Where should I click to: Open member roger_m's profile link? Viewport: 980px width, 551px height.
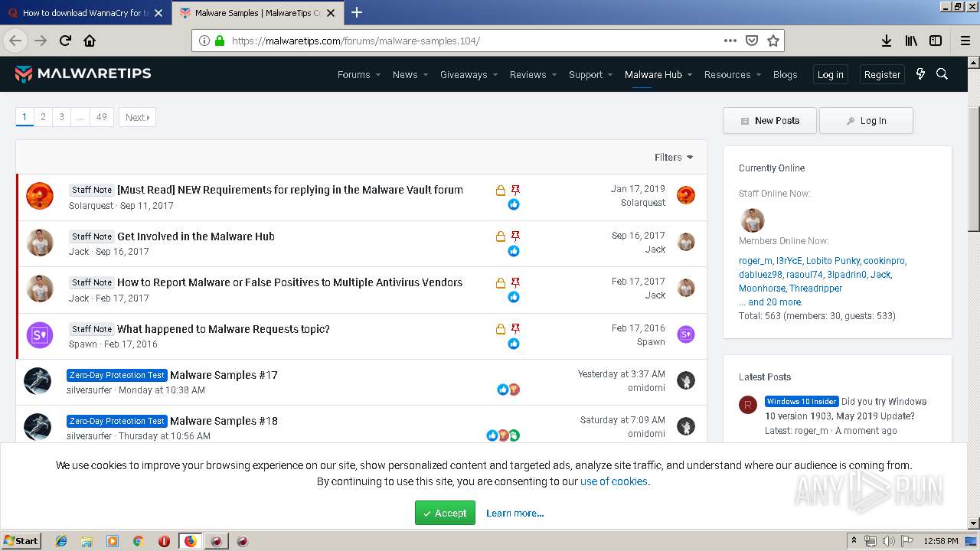756,260
